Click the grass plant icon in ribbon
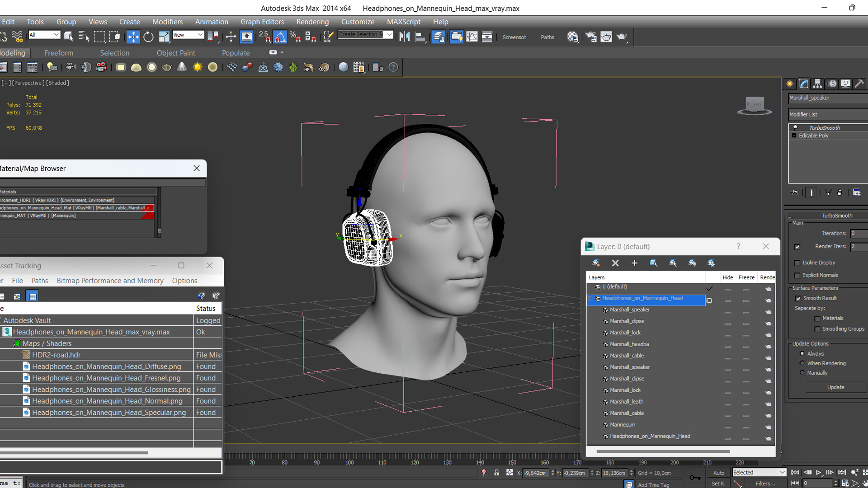 (293, 67)
